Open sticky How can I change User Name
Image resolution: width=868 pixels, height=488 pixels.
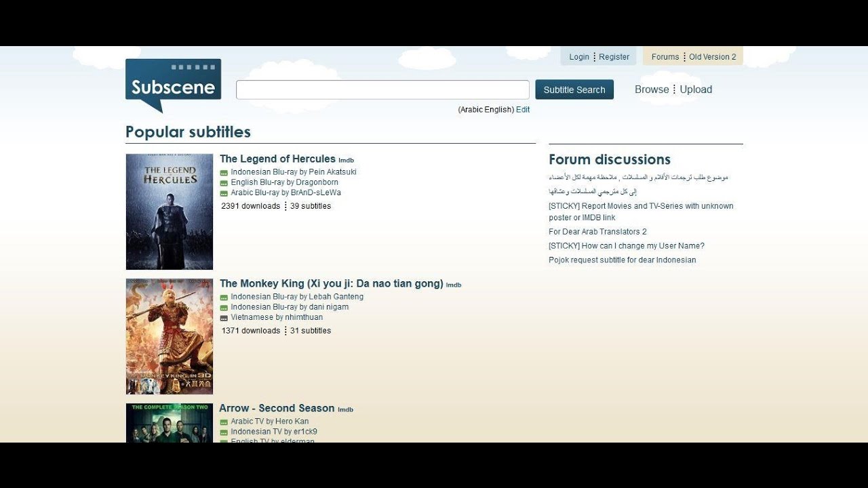(x=627, y=246)
